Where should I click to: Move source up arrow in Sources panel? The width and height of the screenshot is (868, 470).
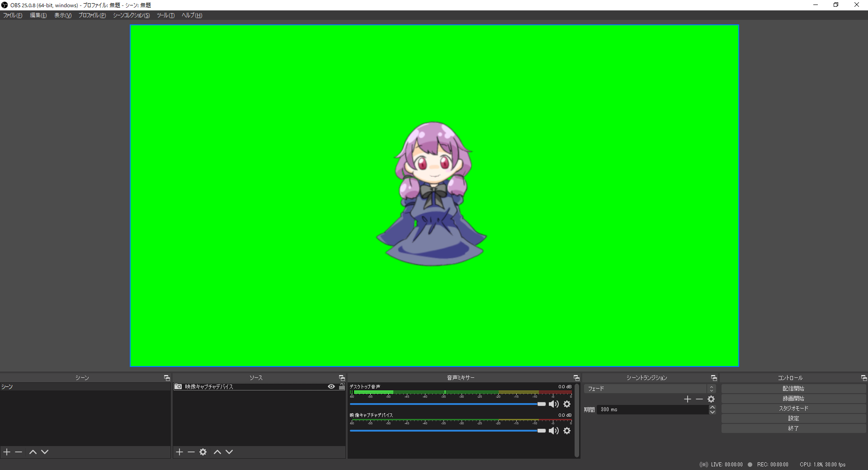click(x=217, y=452)
